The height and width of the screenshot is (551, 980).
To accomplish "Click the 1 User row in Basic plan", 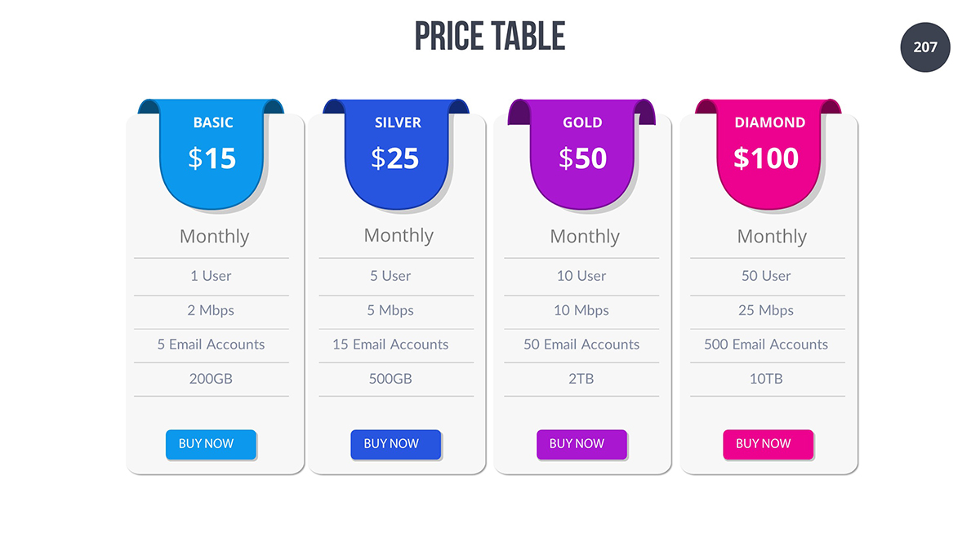I will 211,276.
